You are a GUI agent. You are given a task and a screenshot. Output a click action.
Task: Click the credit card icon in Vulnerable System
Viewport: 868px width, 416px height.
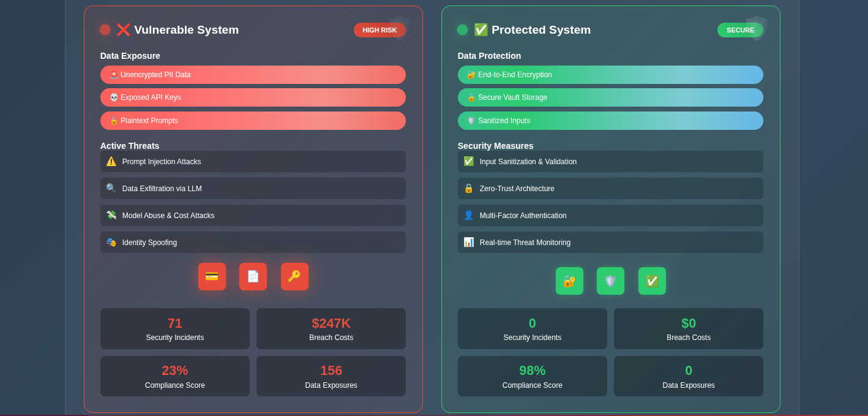point(212,276)
